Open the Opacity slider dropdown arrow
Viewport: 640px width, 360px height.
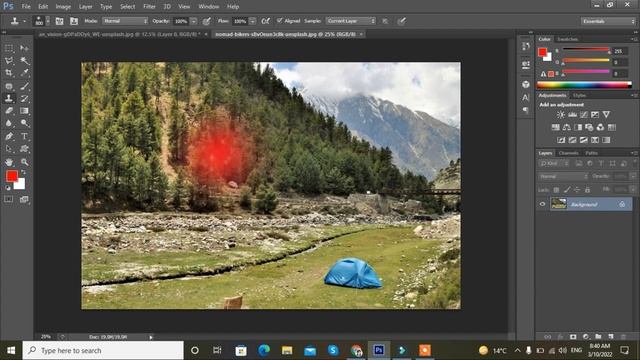(x=194, y=21)
